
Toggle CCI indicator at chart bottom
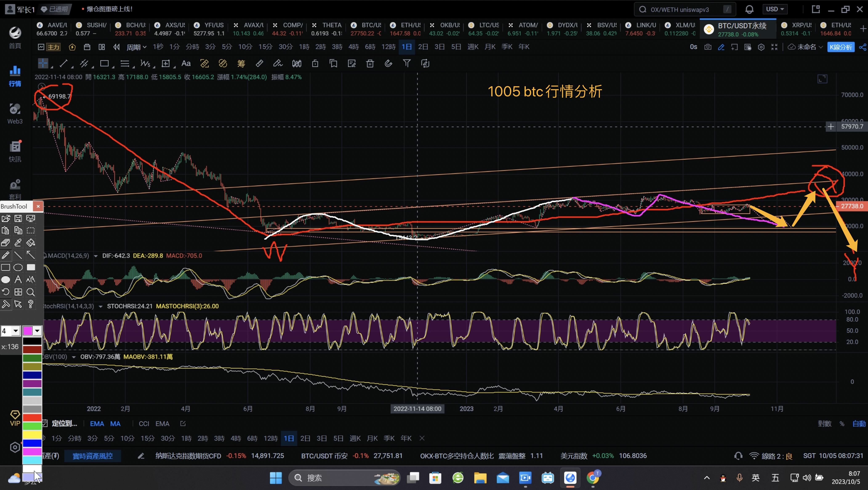[144, 424]
